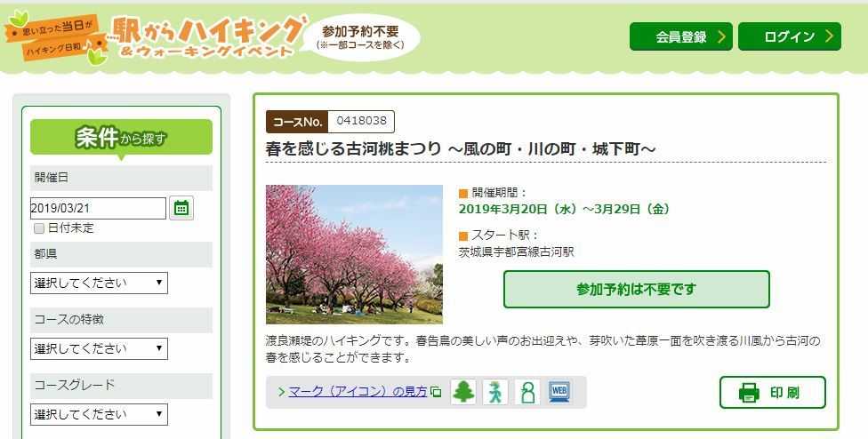Click the peach blossom course thumbnail
The height and width of the screenshot is (439, 868).
(x=354, y=254)
